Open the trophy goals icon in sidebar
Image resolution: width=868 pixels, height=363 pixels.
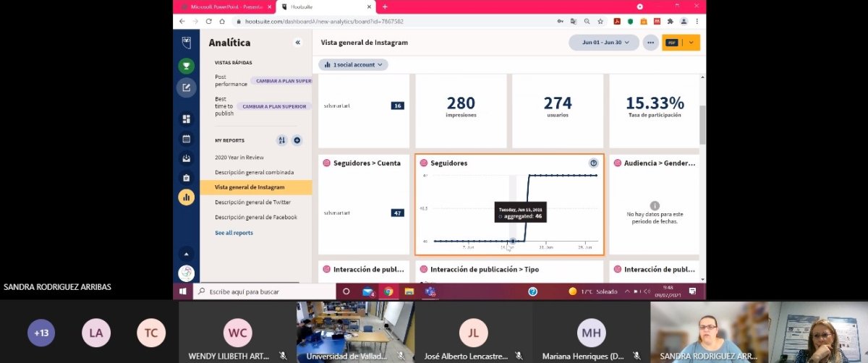(186, 67)
